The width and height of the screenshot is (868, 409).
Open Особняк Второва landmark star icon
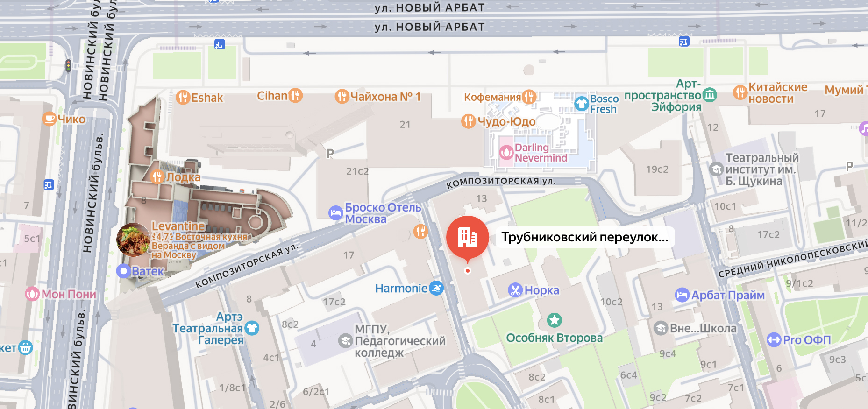pyautogui.click(x=554, y=320)
